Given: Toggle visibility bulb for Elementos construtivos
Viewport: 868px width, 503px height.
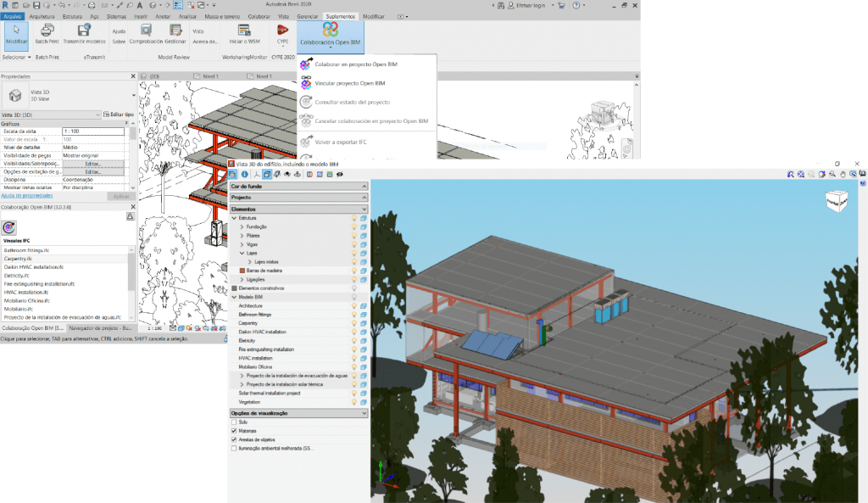Looking at the screenshot, I should tap(354, 288).
